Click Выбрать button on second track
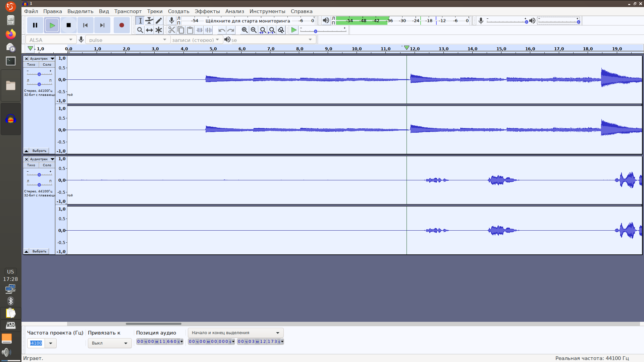The width and height of the screenshot is (644, 362). pos(39,251)
